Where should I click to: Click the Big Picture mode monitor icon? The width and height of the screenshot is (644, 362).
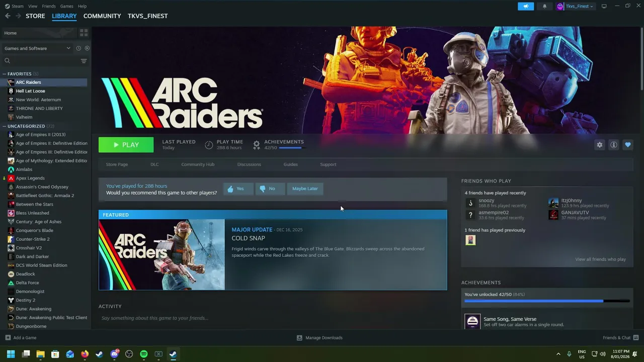[604, 6]
